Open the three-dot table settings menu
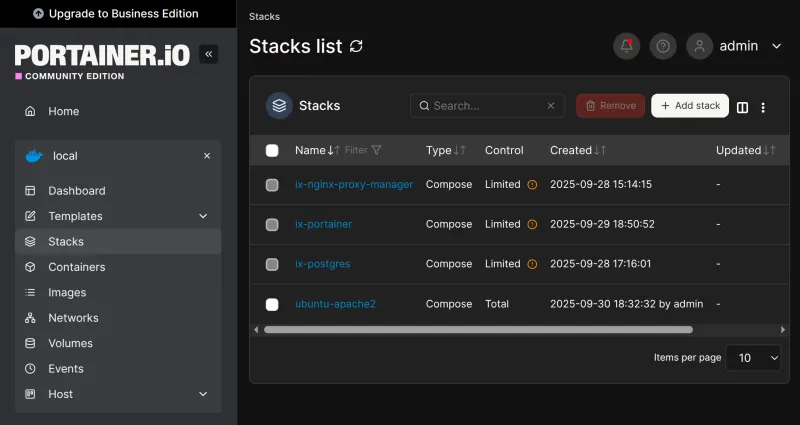Image resolution: width=800 pixels, height=425 pixels. 763,107
